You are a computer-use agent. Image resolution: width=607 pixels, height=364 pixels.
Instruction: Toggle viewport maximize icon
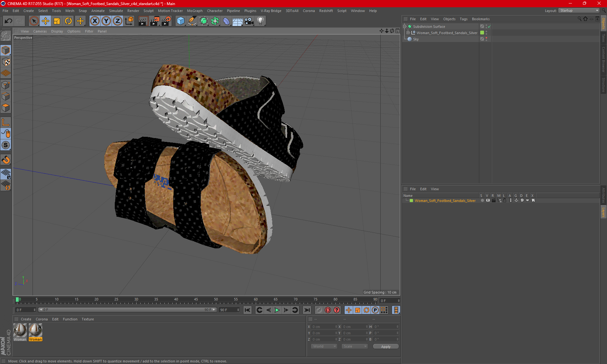pos(397,31)
